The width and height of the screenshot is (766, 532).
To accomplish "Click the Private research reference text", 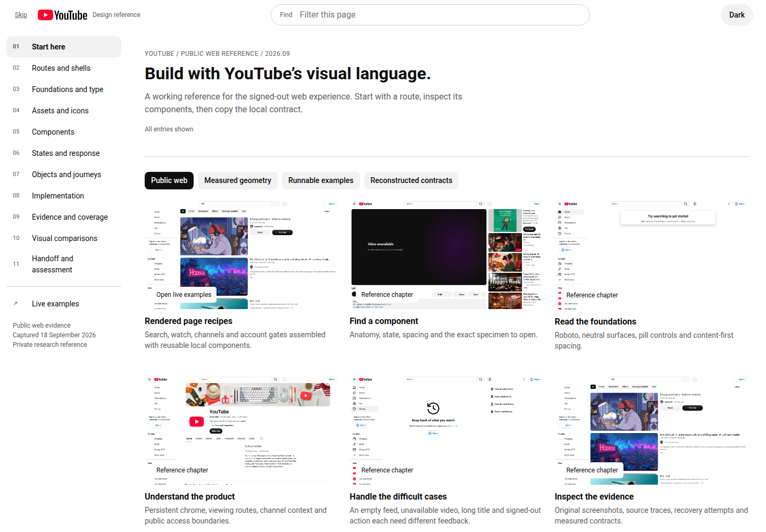I will point(50,345).
